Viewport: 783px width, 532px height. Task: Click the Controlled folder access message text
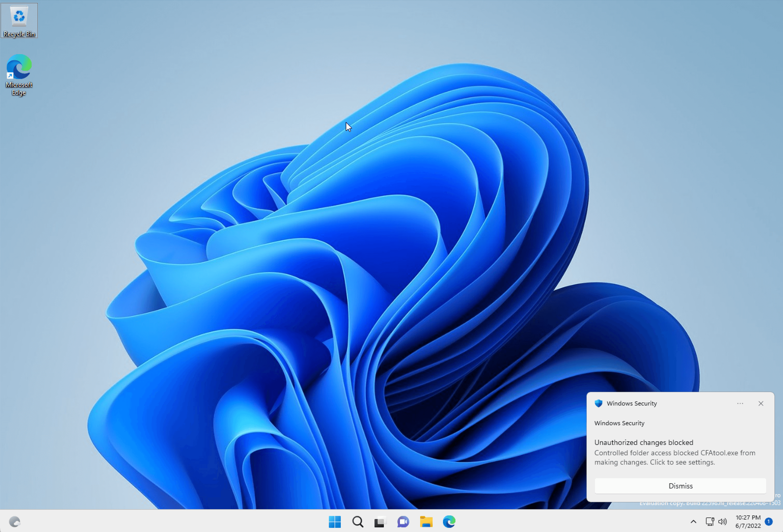click(675, 457)
